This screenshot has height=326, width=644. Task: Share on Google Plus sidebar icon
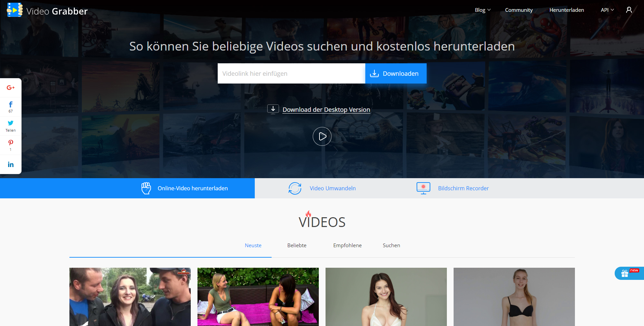coord(11,88)
